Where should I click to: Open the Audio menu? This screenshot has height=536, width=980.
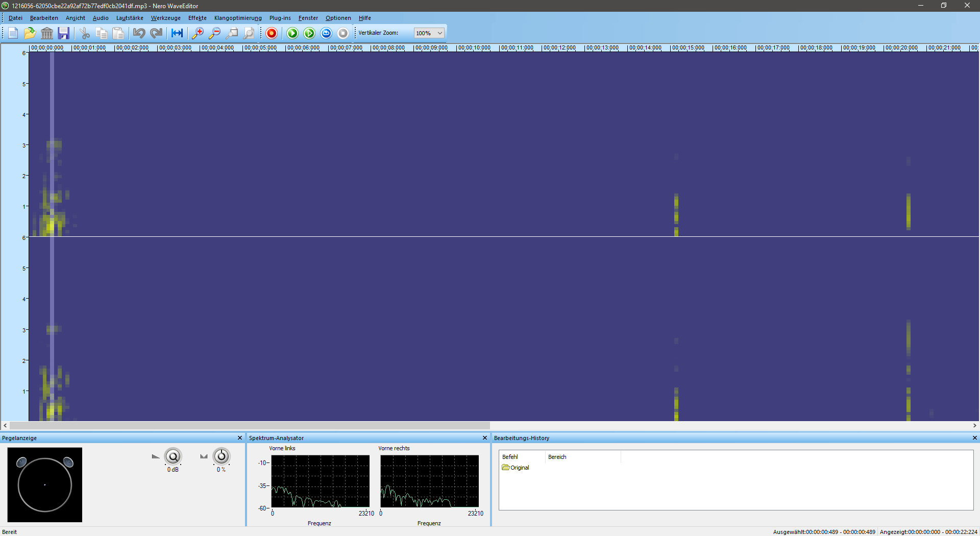coord(101,18)
